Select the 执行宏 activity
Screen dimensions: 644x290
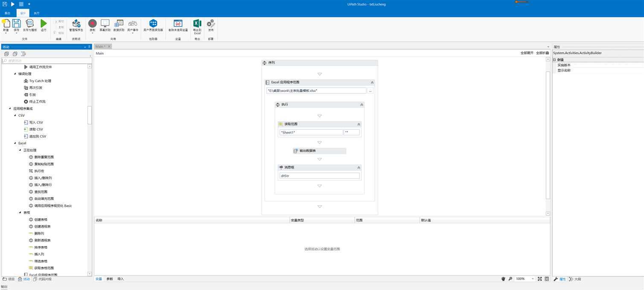pyautogui.click(x=37, y=171)
